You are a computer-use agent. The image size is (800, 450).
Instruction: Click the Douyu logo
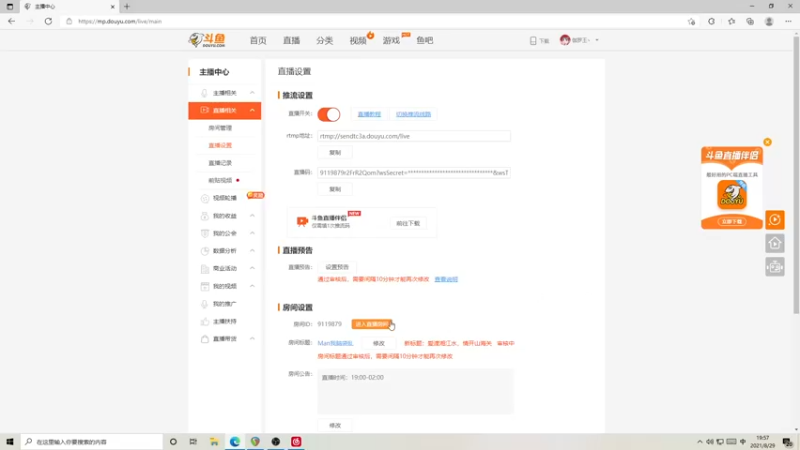207,40
